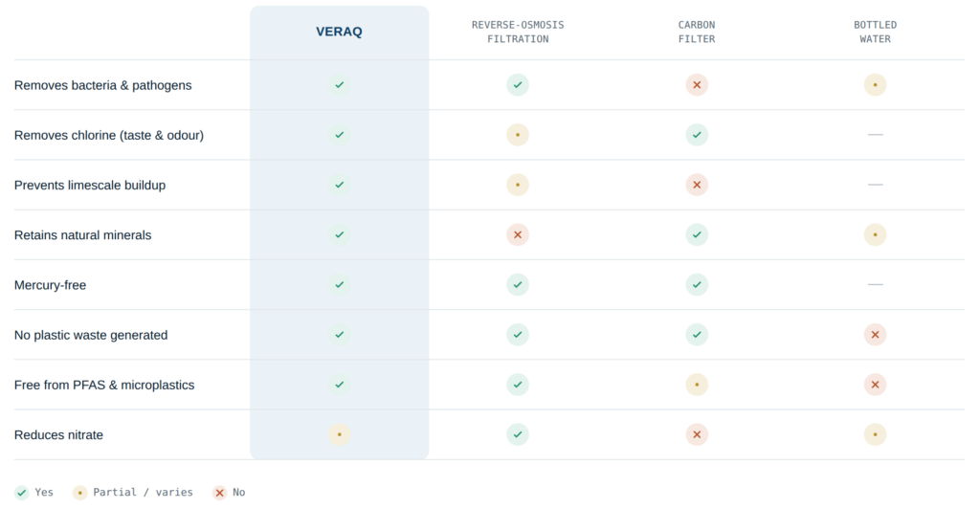Screen dimensions: 980x508
Task: Click Carbon Filter partial dot for PFAS row
Action: (x=697, y=385)
